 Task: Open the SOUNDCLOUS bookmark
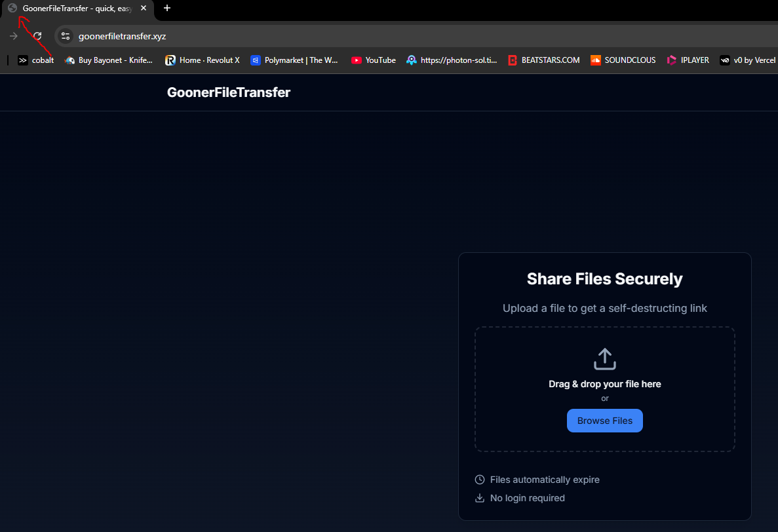(x=623, y=60)
